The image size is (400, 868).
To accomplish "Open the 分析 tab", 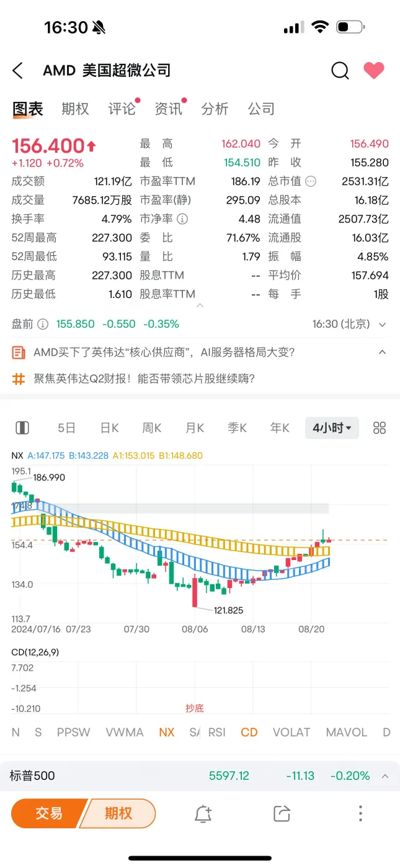I will click(x=215, y=109).
